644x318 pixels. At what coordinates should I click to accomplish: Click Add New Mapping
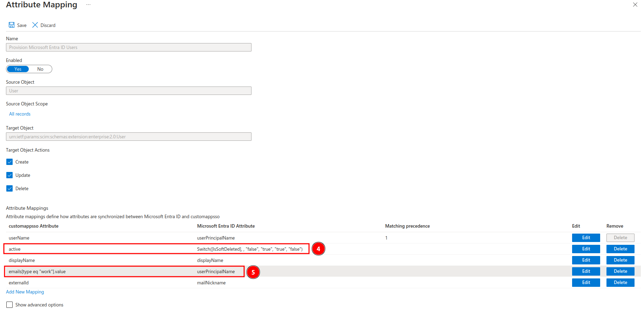(25, 292)
